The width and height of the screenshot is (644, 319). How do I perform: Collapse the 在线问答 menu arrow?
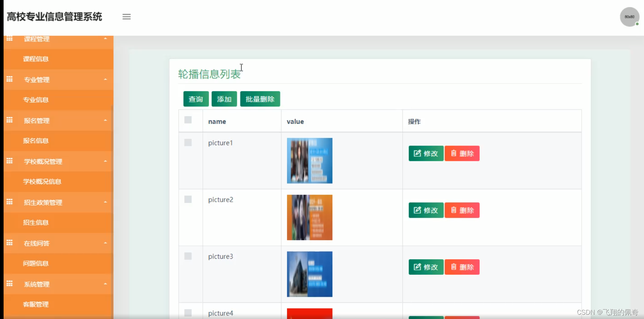pyautogui.click(x=105, y=243)
